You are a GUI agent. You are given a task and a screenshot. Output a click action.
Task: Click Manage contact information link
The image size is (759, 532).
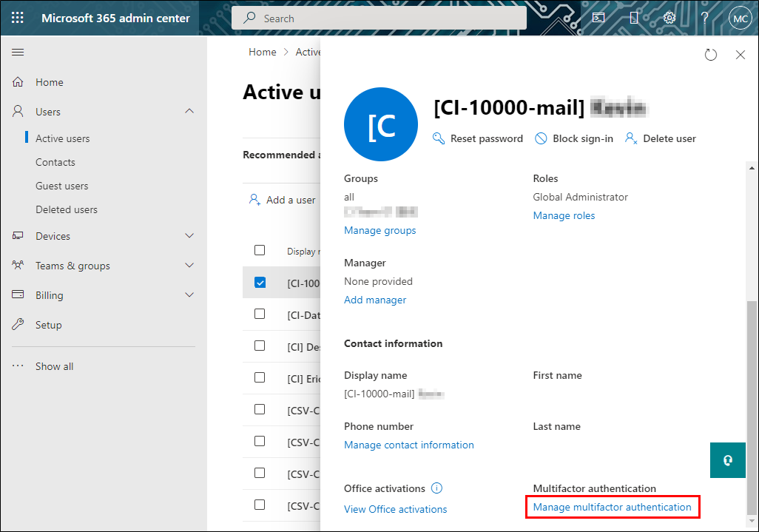409,445
